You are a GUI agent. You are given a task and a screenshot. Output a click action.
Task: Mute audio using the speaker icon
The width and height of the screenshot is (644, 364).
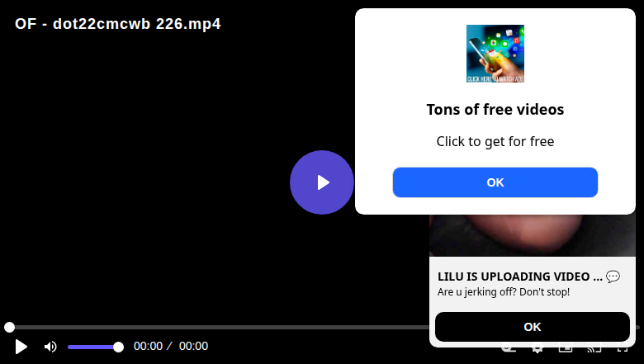click(x=50, y=347)
